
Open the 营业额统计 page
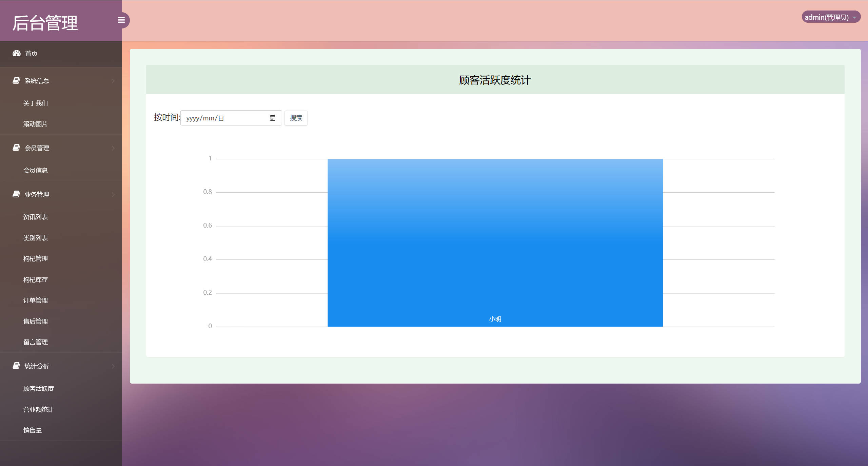tap(38, 409)
